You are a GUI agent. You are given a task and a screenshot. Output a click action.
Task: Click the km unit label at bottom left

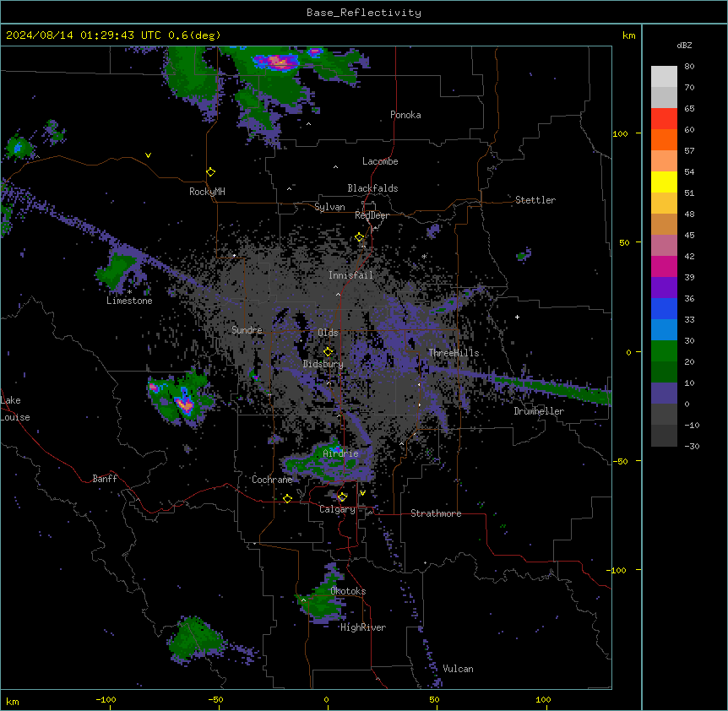pos(13,701)
